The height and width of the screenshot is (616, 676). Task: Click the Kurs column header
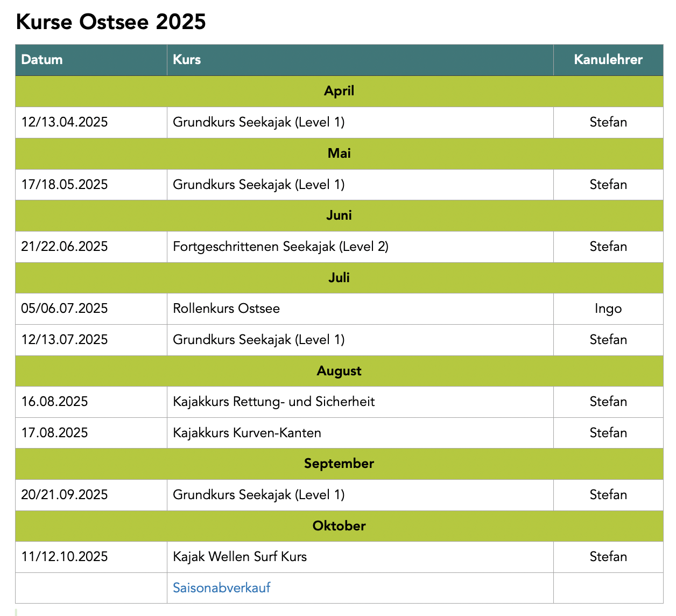[187, 60]
